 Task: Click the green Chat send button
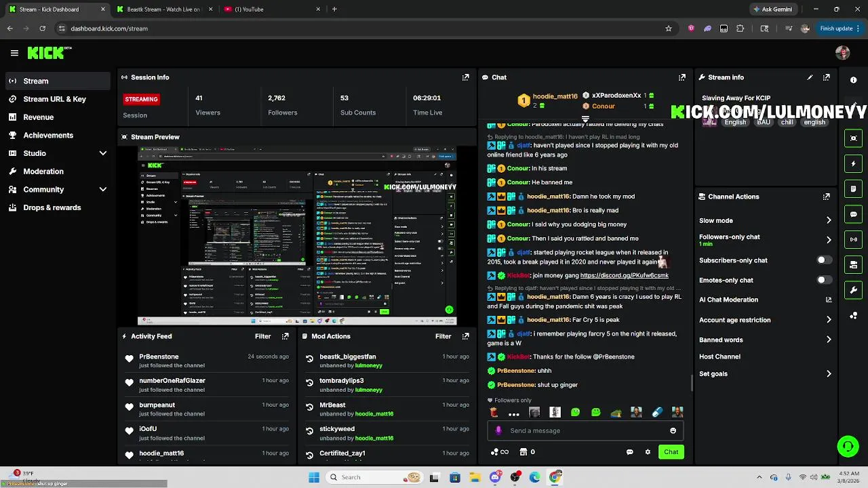tap(671, 452)
